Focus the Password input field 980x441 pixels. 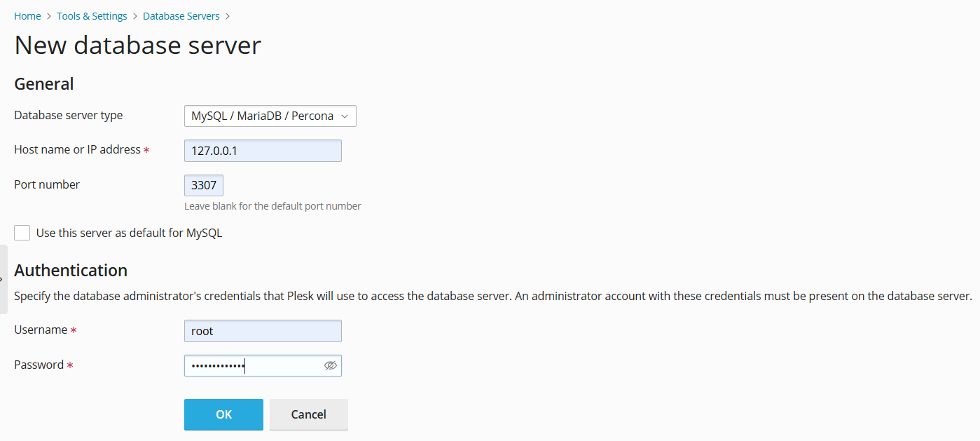coord(252,365)
